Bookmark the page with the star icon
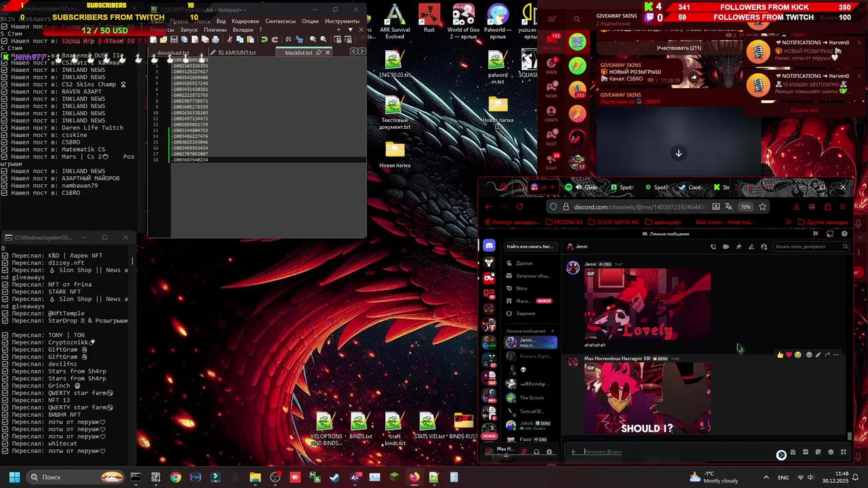The height and width of the screenshot is (488, 868). 762,207
